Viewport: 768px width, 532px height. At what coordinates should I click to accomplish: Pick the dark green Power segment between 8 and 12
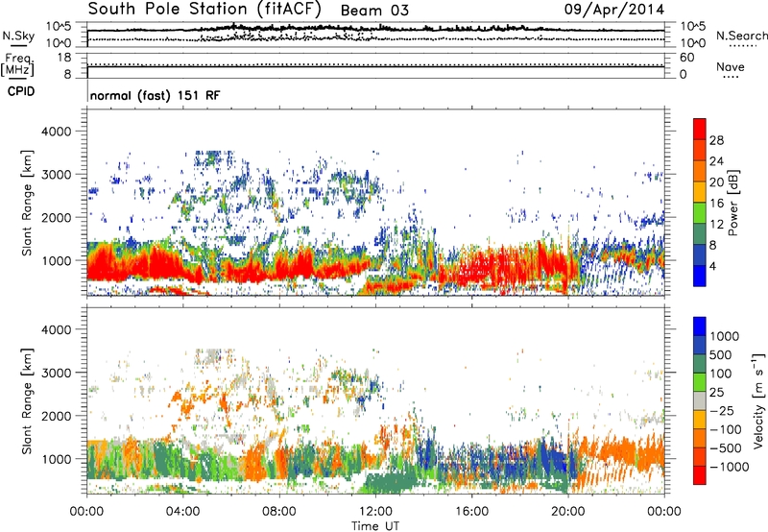point(700,234)
